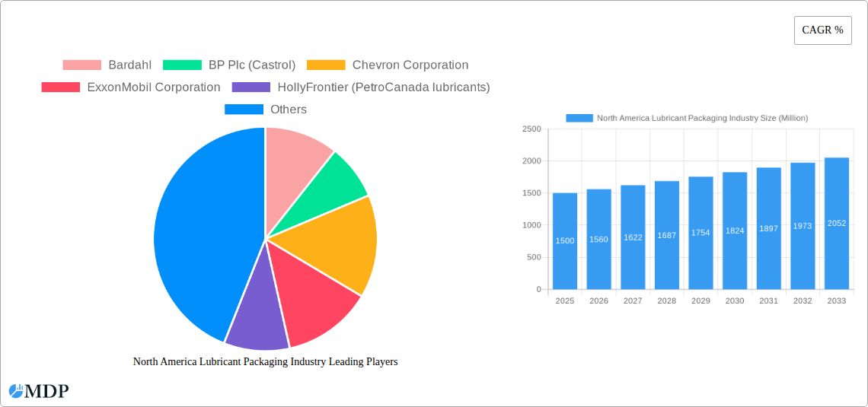This screenshot has height=407, width=868.
Task: Click the 2029 x-axis label
Action: [x=700, y=300]
